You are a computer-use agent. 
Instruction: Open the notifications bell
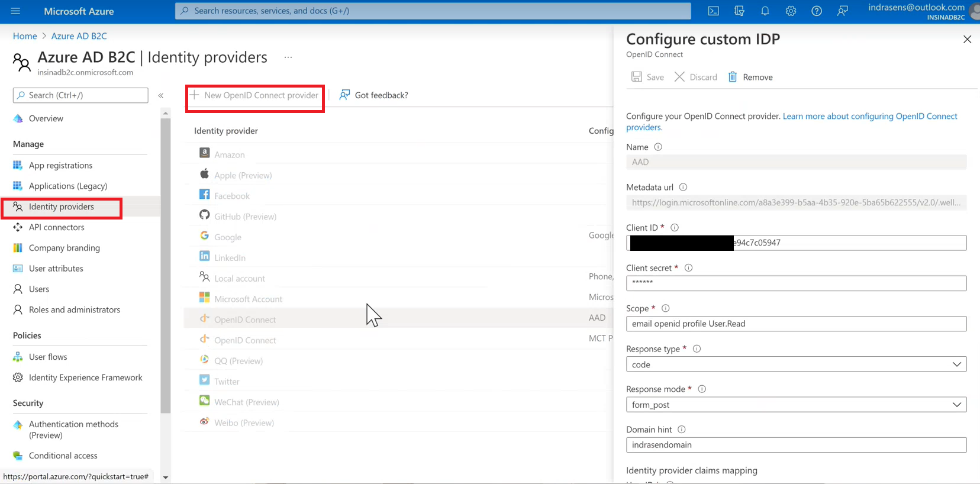pos(765,11)
